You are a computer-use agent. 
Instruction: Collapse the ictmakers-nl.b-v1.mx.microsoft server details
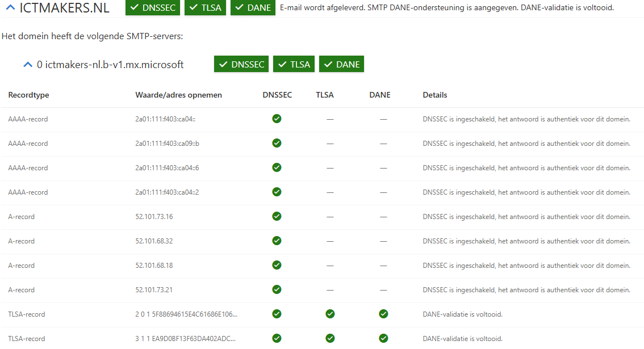tap(27, 65)
